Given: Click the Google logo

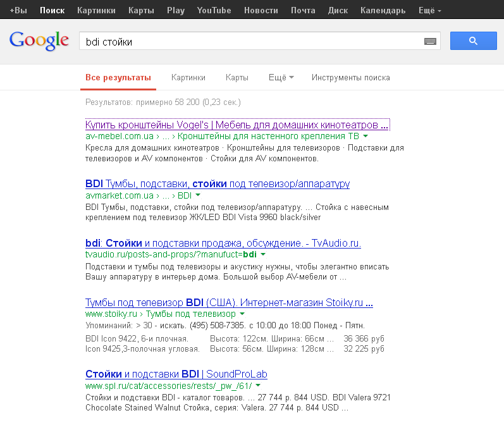Looking at the screenshot, I should coord(39,41).
